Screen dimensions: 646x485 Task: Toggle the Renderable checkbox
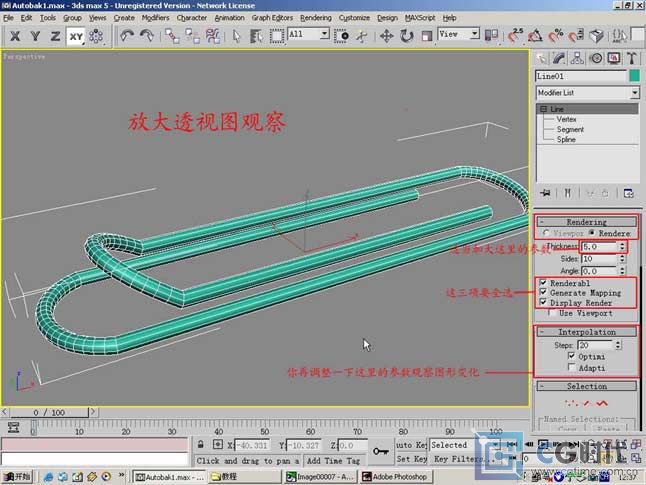point(543,283)
